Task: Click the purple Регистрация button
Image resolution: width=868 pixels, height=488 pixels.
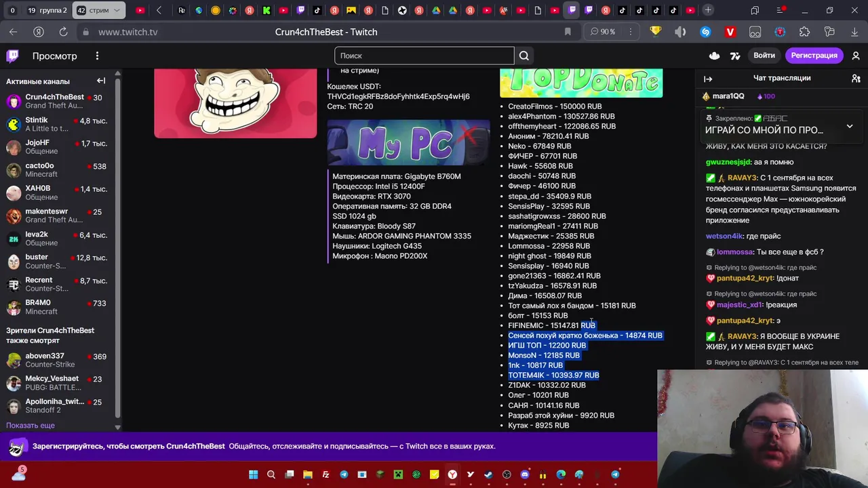Action: 814,56
